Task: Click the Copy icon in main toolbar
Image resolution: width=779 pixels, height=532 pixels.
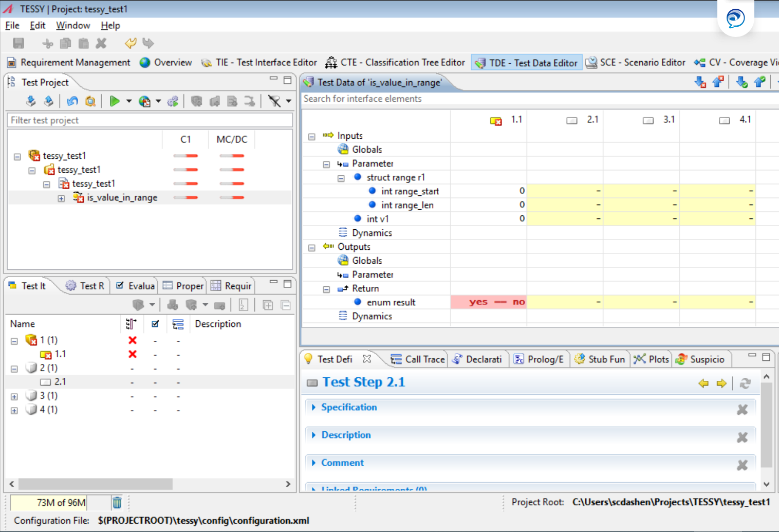Action: [x=66, y=43]
